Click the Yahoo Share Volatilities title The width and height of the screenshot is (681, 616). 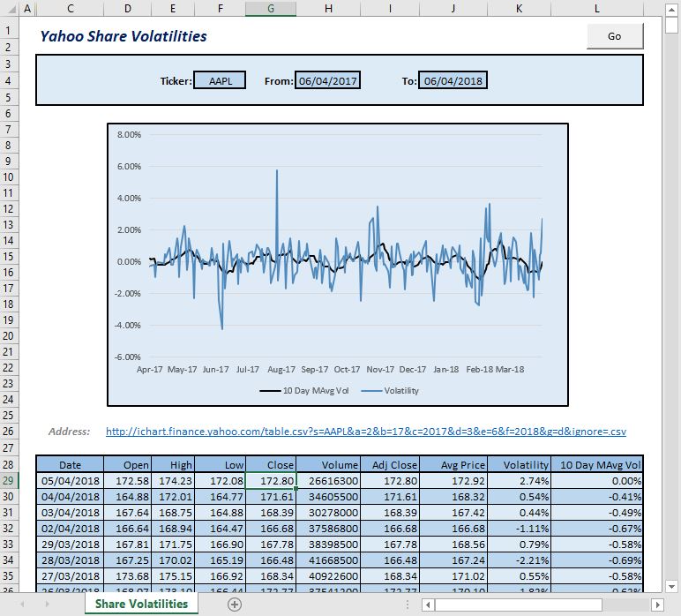click(123, 36)
